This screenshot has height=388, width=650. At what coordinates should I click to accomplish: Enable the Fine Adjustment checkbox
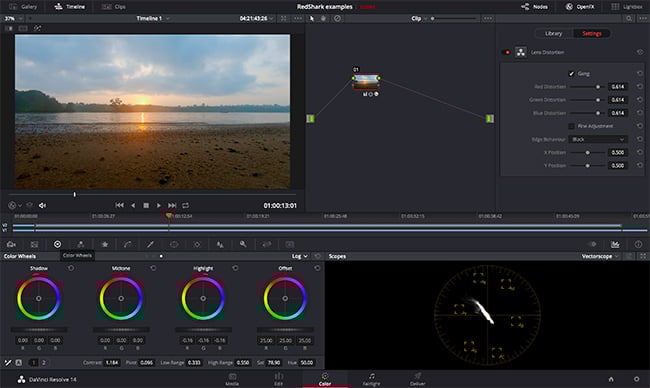click(x=571, y=126)
